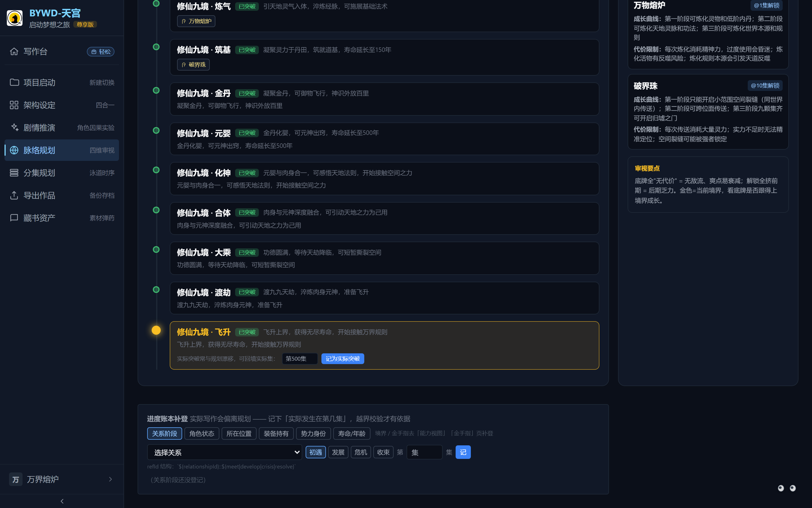Click the @1集解锁 badge on 万物熔炉
Viewport: 812px width, 508px height.
(x=767, y=5)
